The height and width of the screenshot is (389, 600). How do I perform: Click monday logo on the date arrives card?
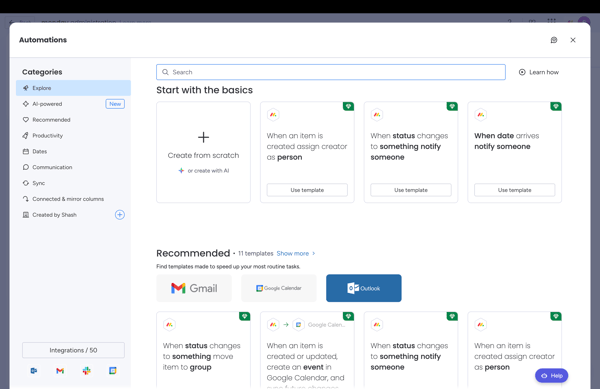pos(481,115)
